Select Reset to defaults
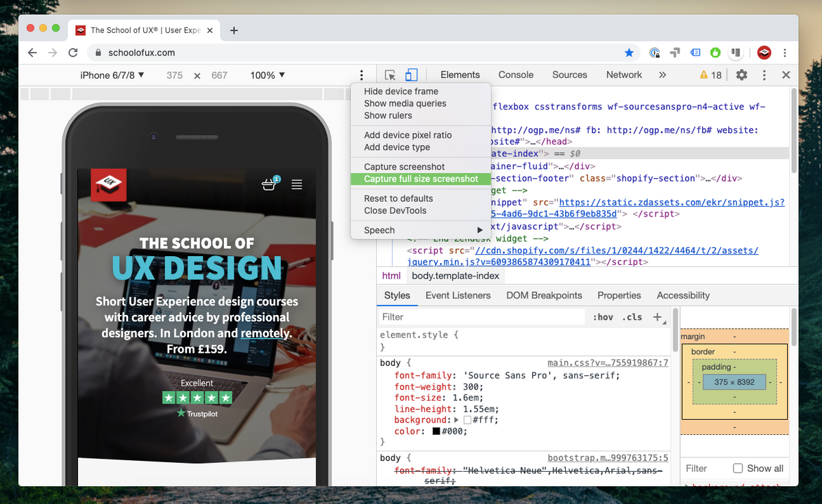Screen dimensions: 822x504 point(421,198)
